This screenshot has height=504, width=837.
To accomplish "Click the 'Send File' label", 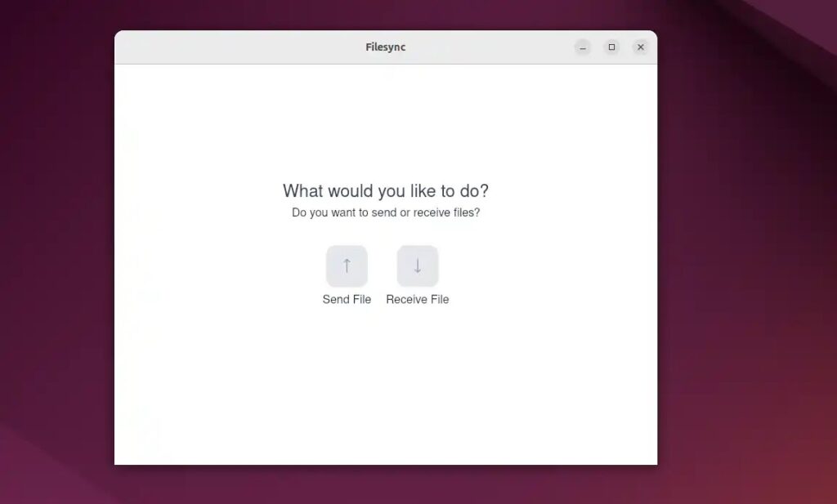I will [x=347, y=300].
